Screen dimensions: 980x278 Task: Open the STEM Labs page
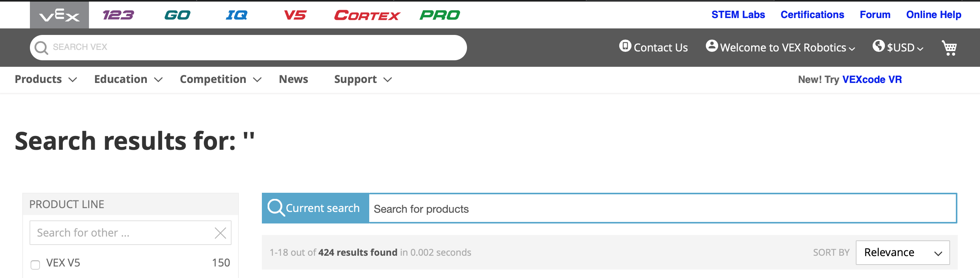[x=738, y=14]
